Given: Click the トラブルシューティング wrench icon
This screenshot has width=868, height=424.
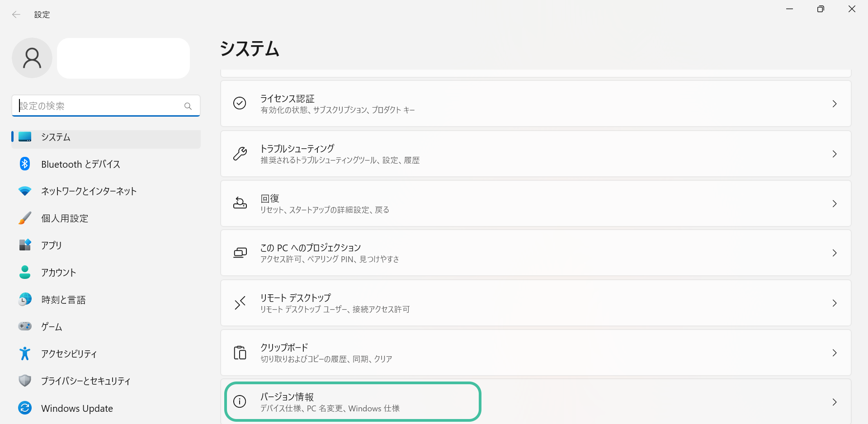Looking at the screenshot, I should pos(240,154).
